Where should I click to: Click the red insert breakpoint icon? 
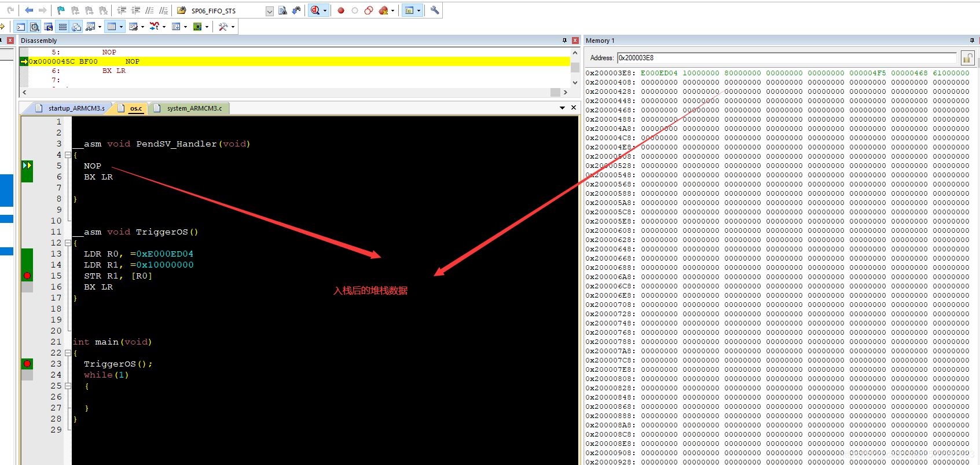341,10
